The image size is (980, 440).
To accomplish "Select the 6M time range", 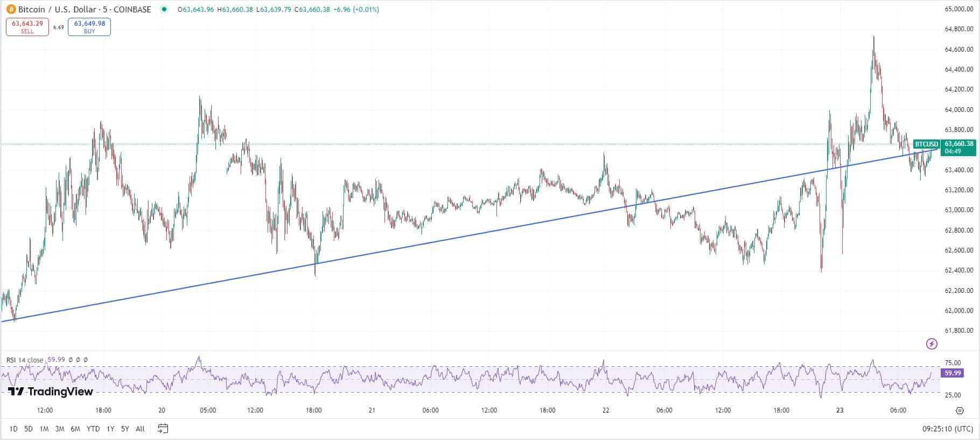I will [75, 429].
